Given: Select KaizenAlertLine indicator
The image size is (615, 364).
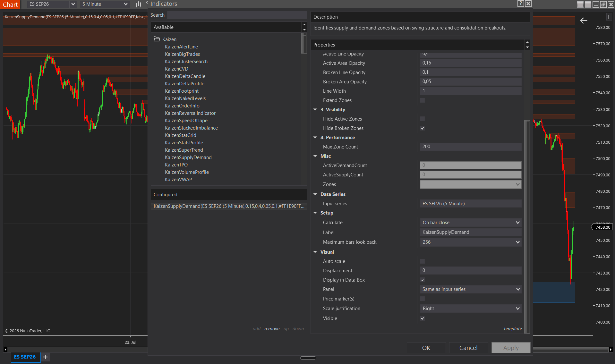Looking at the screenshot, I should (181, 47).
